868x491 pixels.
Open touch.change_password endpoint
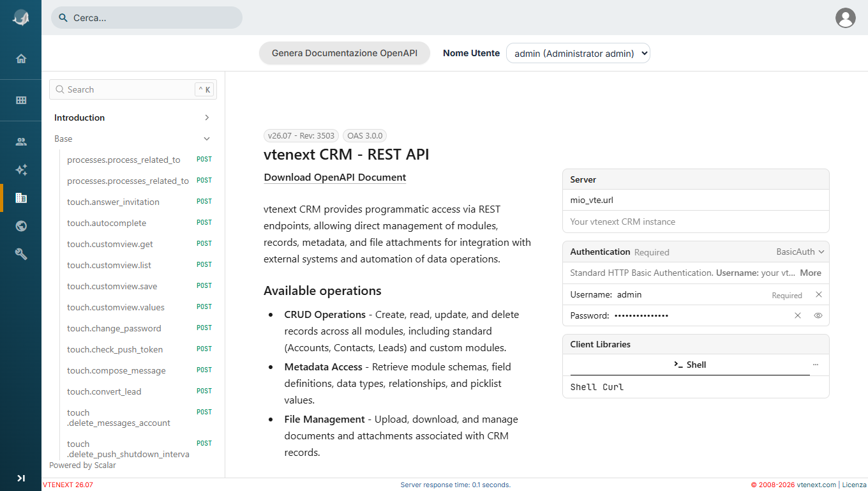tap(133, 328)
